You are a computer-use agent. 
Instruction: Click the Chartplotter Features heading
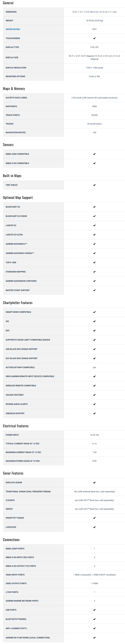click(x=18, y=303)
